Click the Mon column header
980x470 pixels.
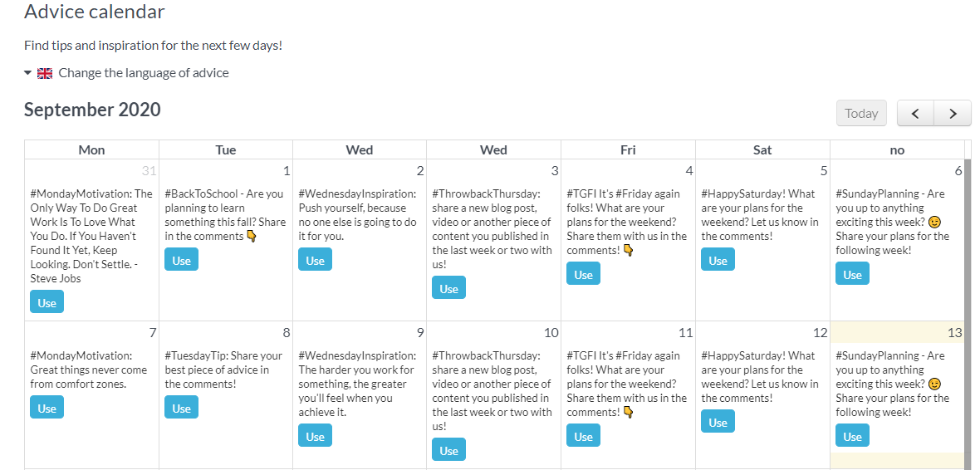point(91,150)
